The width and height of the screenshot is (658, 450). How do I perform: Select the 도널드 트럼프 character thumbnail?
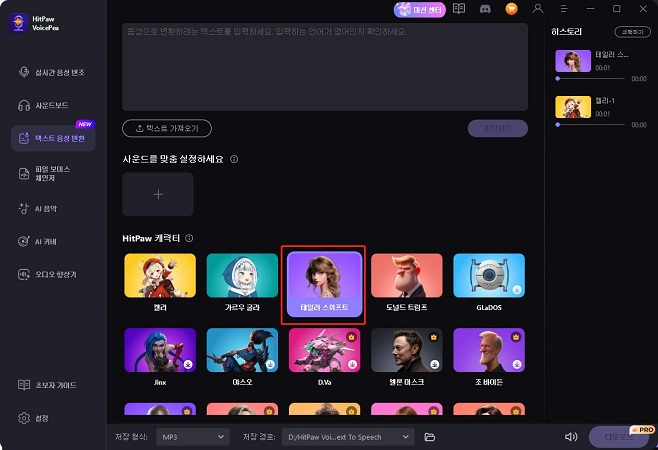pyautogui.click(x=407, y=275)
